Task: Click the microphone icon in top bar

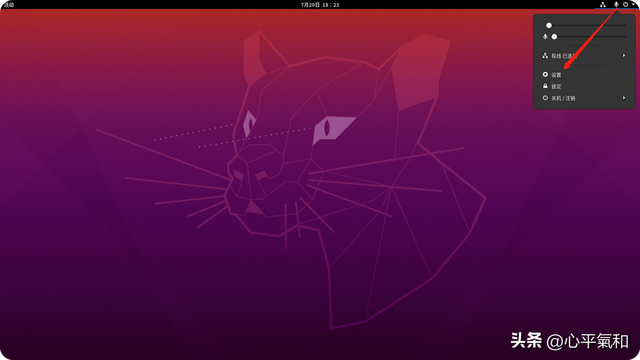Action: (x=616, y=4)
